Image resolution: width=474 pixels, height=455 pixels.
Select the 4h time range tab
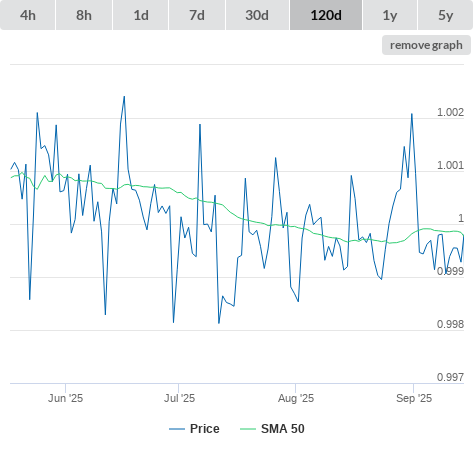coord(28,15)
